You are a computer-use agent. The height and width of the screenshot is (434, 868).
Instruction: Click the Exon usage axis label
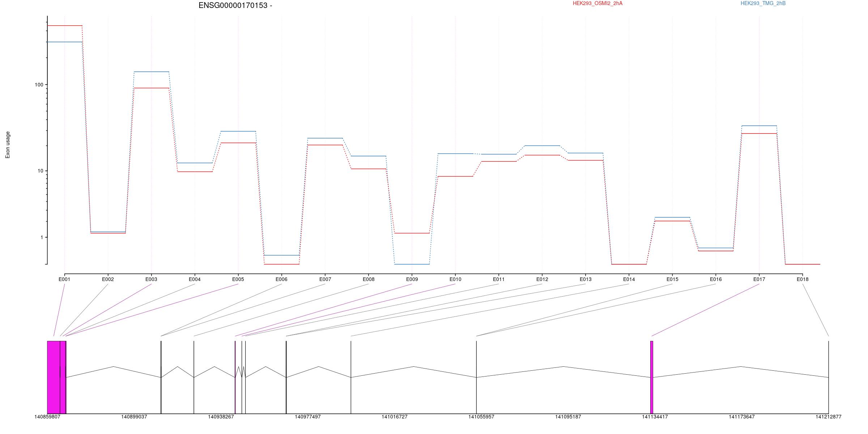click(x=8, y=145)
